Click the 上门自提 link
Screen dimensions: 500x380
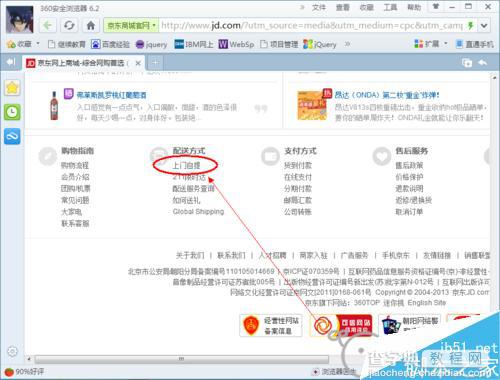186,165
